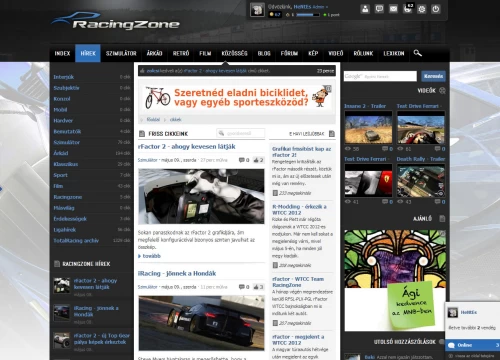The image size is (500, 360).
Task: Click comment icon of the iRacing article
Action: pos(242,287)
